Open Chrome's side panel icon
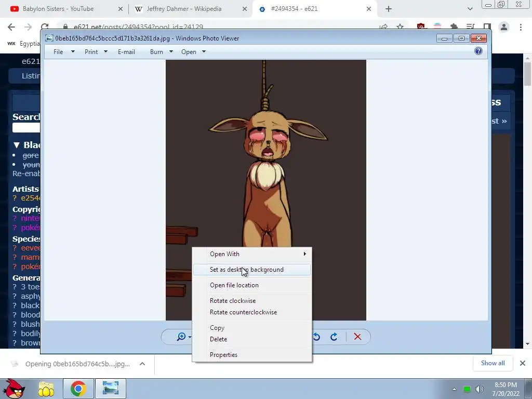The image size is (532, 399). tap(487, 27)
